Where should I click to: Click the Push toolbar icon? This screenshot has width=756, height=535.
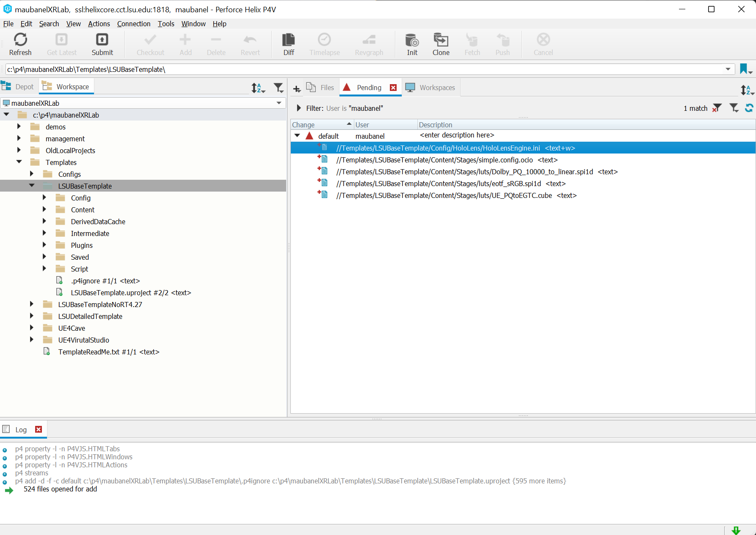pos(503,40)
